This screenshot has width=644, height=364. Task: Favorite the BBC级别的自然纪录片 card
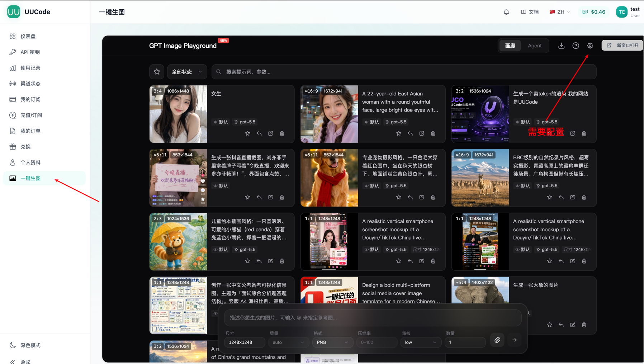coord(549,197)
